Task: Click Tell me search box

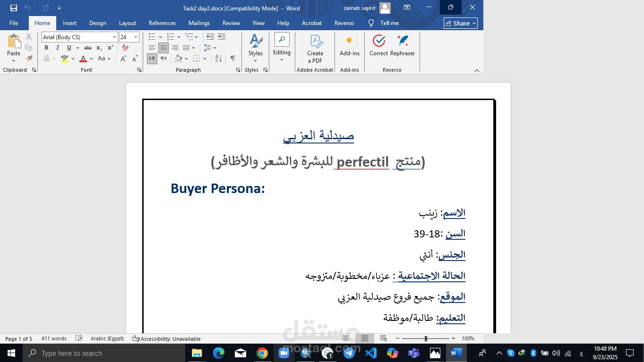Action: coord(384,23)
